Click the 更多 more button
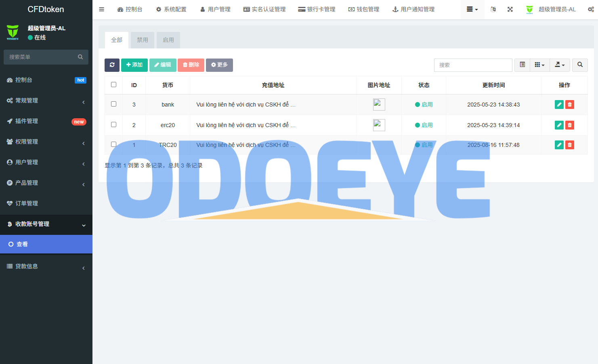Viewport: 598px width, 364px height. point(219,65)
